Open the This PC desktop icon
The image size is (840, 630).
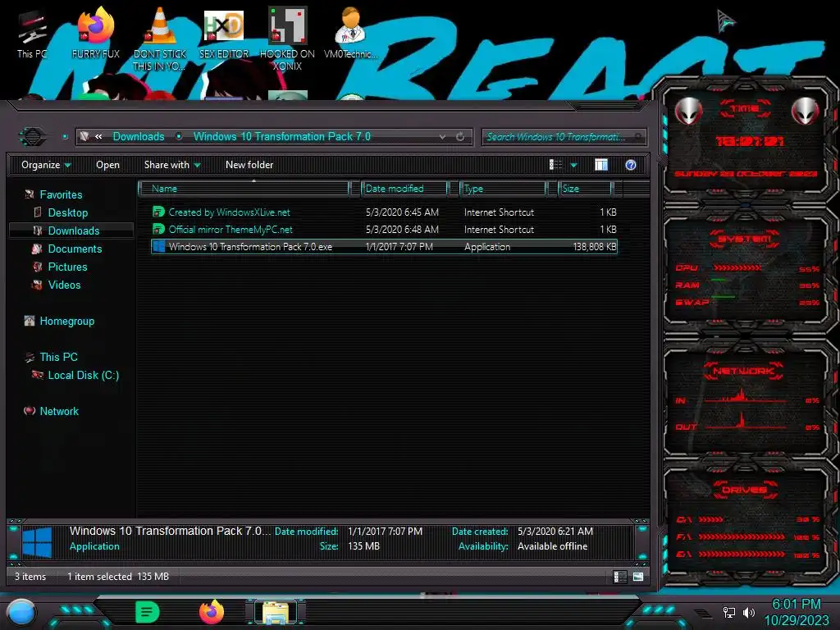tap(32, 33)
